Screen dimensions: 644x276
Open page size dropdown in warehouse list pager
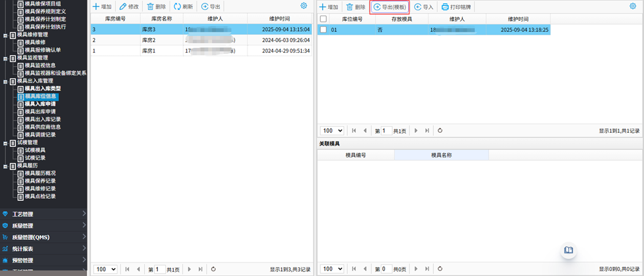coord(105,269)
